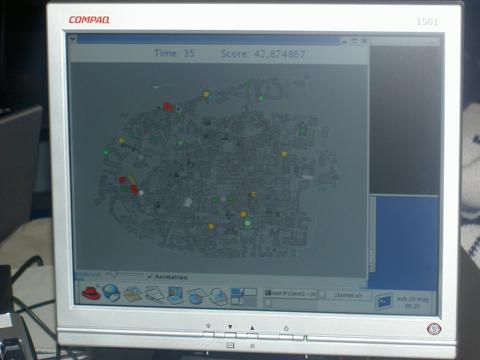480x360 pixels.
Task: Switch to the root@client1 terminal task
Action: [x=290, y=294]
